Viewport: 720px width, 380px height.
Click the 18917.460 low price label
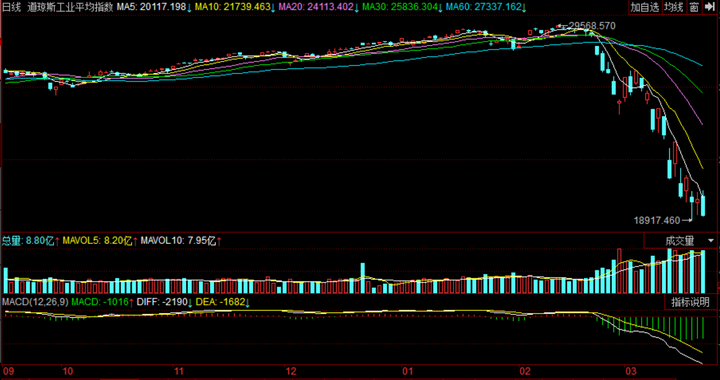coord(657,221)
